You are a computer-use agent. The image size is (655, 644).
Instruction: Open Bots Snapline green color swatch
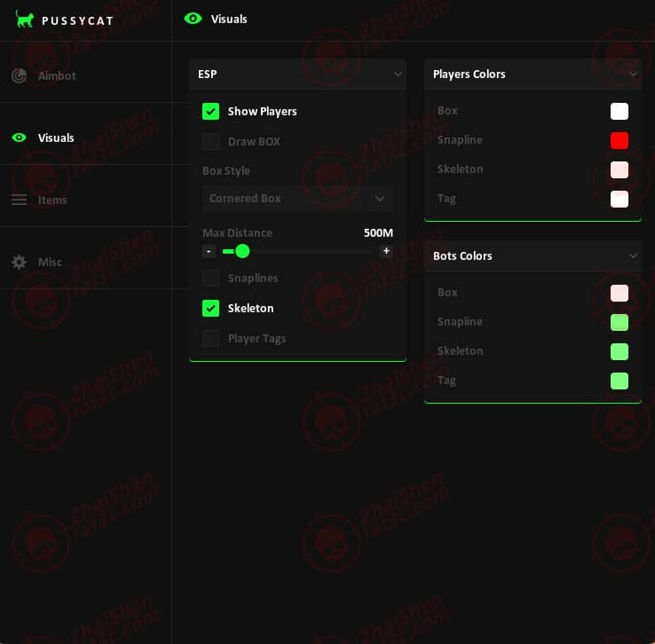pyautogui.click(x=619, y=322)
